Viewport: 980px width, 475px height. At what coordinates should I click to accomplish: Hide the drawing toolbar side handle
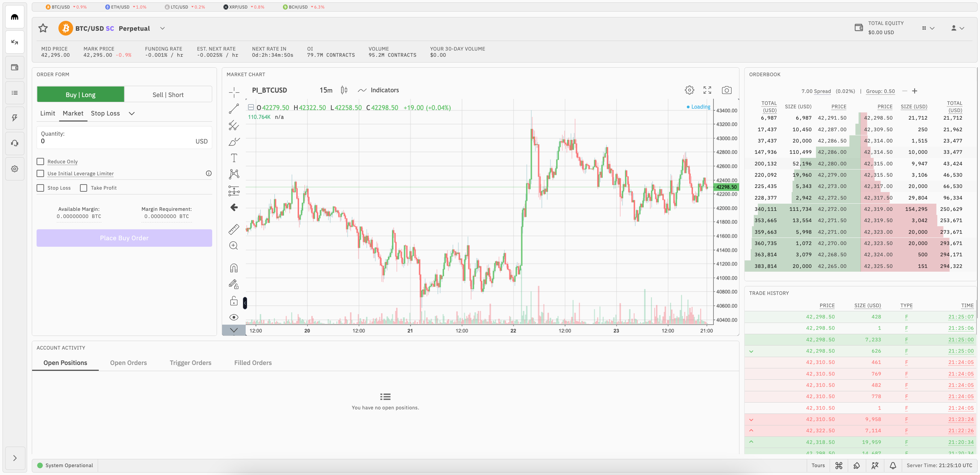point(245,303)
